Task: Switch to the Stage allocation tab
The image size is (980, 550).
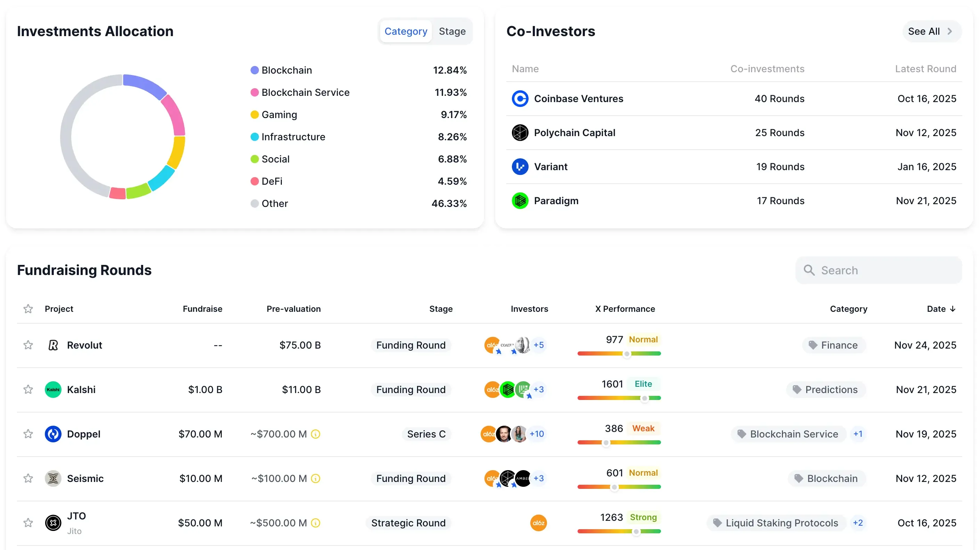Action: pos(452,31)
